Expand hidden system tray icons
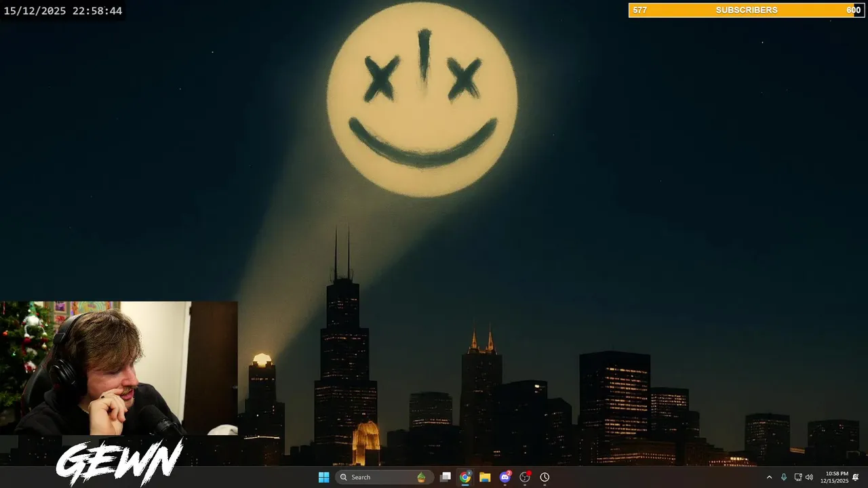Viewport: 868px width, 488px height. (x=769, y=477)
